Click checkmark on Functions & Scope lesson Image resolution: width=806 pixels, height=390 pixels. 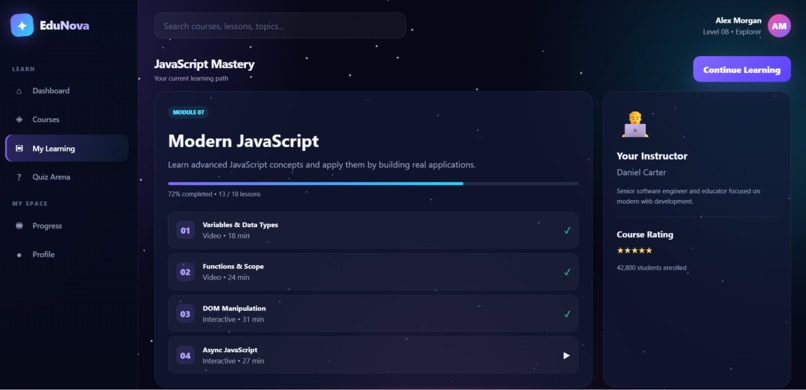tap(567, 272)
